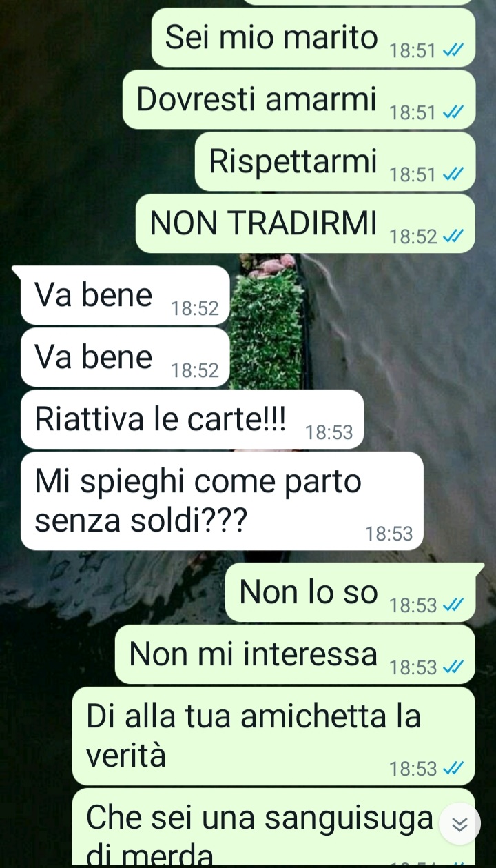Tap read checkmarks beside 'amichetta la verità'

(x=453, y=768)
